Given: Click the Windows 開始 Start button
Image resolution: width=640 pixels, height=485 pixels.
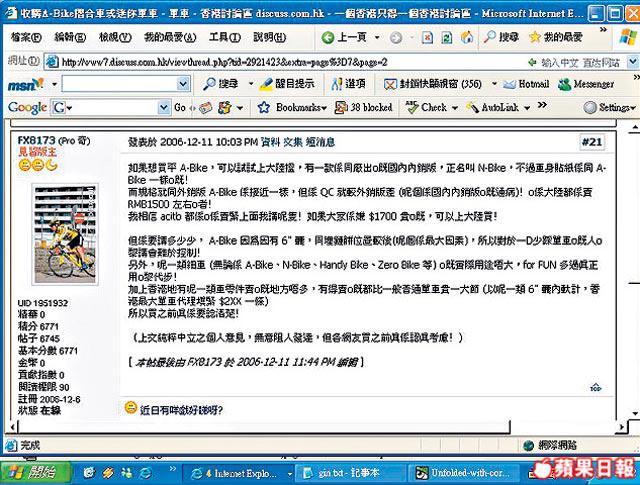Looking at the screenshot, I should click(36, 473).
